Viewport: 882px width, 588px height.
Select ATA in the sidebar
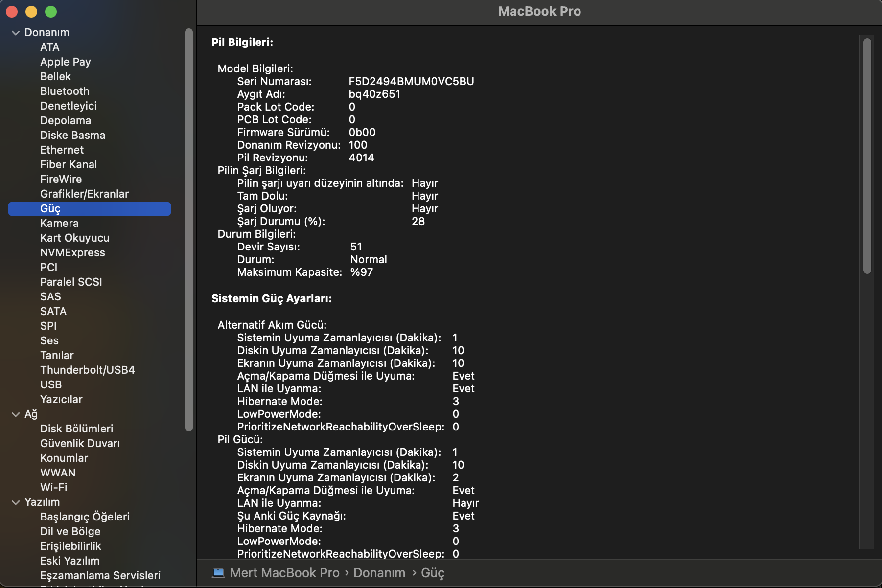(50, 47)
